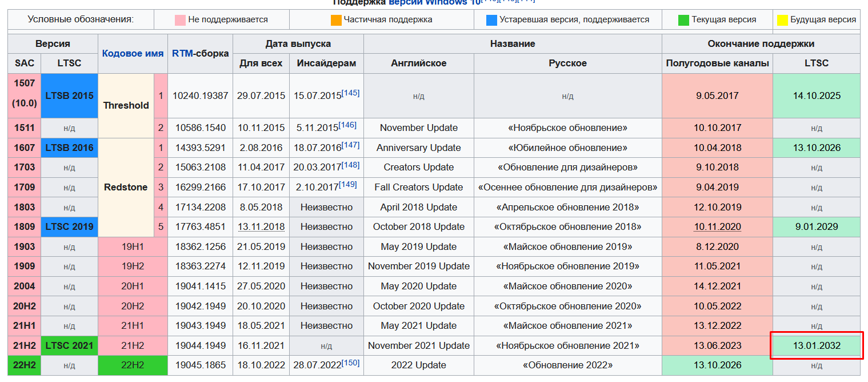Select the LTSC 2021 cell
The height and width of the screenshot is (382, 868).
coord(69,345)
